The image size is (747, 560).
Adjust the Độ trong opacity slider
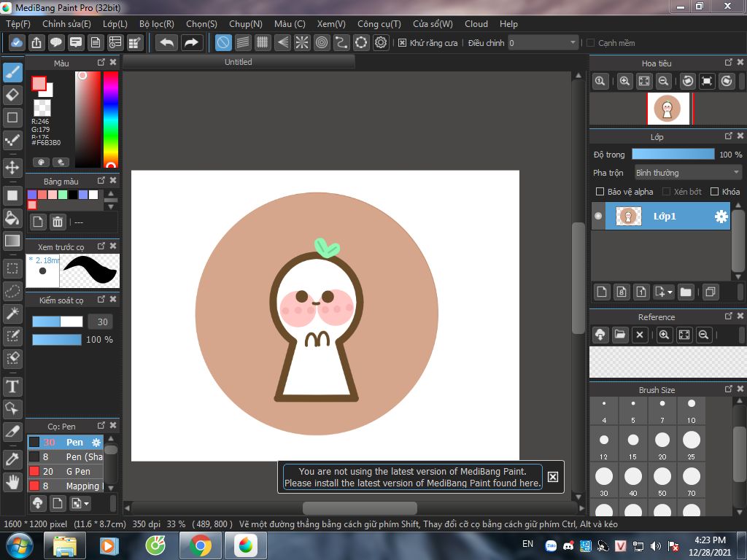click(x=673, y=154)
